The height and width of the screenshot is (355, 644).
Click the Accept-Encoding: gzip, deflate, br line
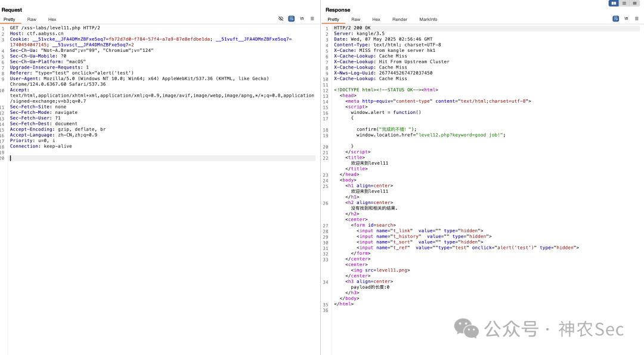[x=57, y=129]
